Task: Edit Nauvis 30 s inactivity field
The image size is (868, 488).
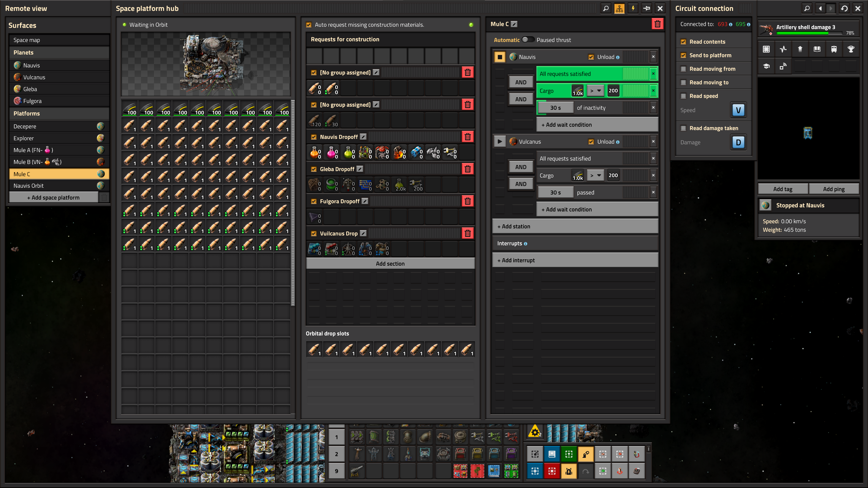Action: pyautogui.click(x=555, y=108)
